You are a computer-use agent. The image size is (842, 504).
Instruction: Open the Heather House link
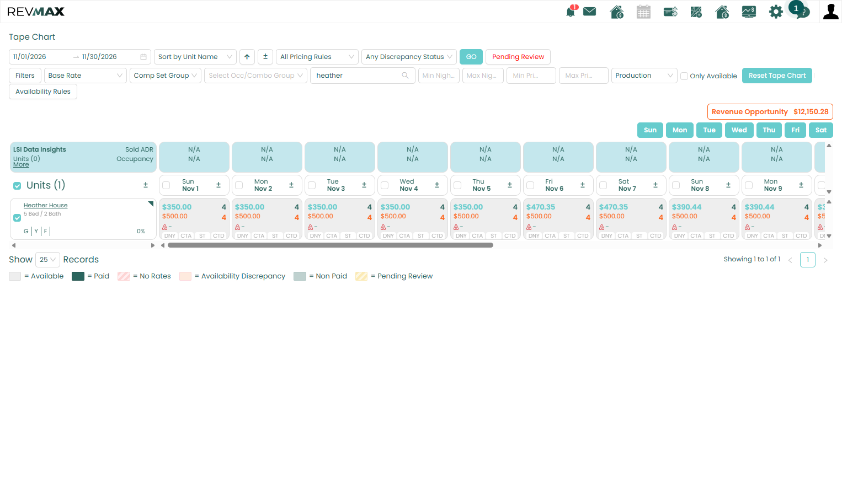pyautogui.click(x=45, y=205)
